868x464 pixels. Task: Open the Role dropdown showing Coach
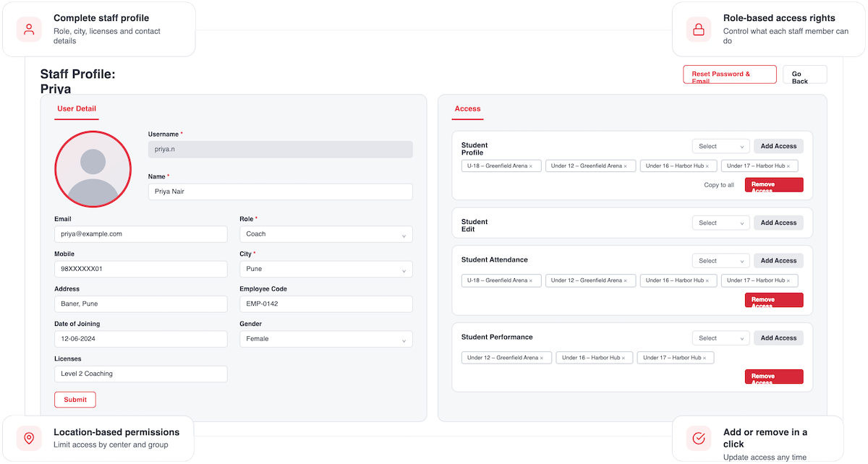(326, 234)
